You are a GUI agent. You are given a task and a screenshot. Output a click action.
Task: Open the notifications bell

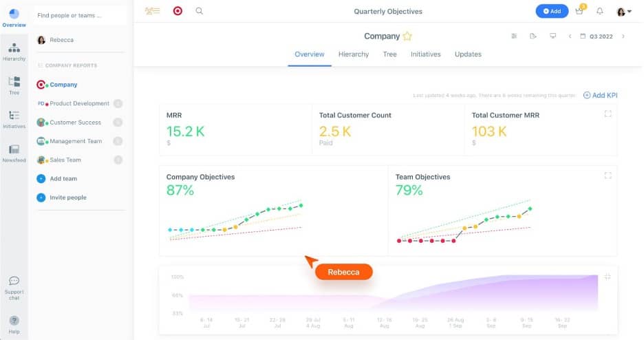pyautogui.click(x=599, y=12)
